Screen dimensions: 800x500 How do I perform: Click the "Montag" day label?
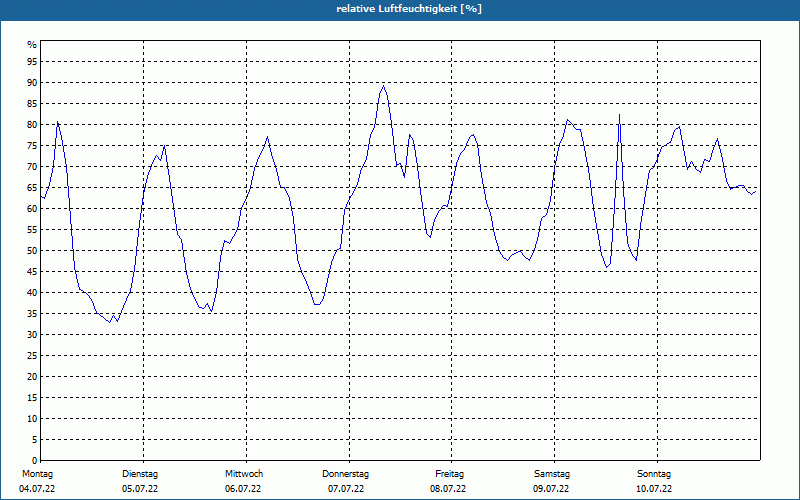point(37,474)
